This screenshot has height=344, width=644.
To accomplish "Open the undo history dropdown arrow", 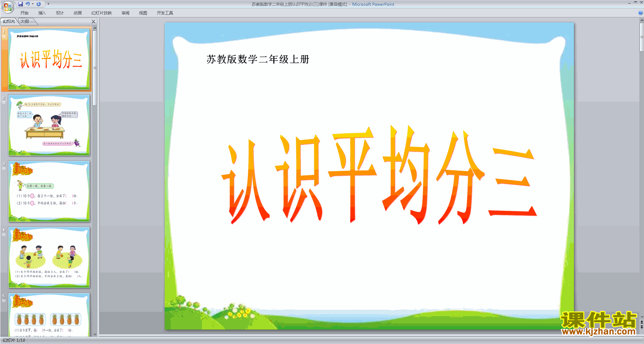I will pyautogui.click(x=33, y=4).
